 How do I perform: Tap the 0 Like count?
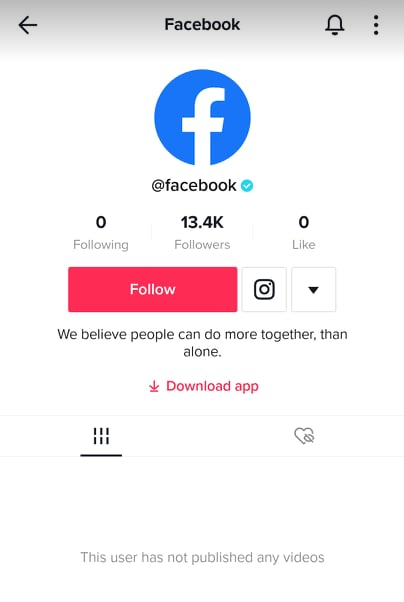click(x=303, y=232)
